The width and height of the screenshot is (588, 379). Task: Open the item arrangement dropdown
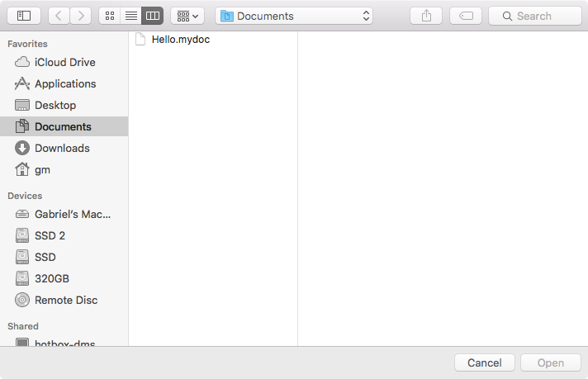pos(187,16)
